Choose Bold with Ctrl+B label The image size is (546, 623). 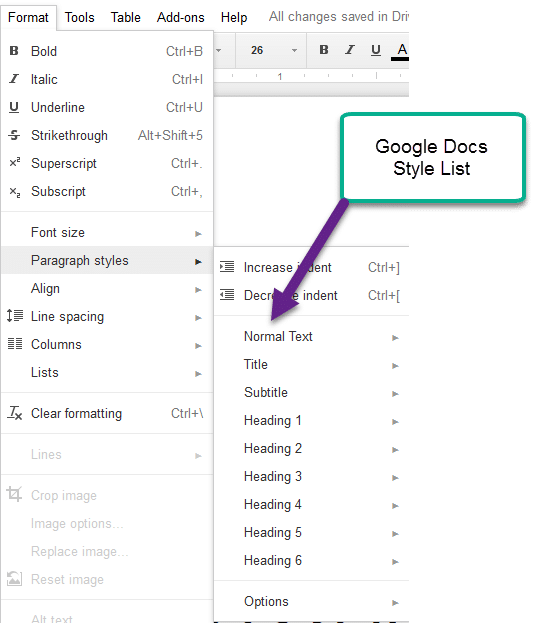tap(106, 51)
